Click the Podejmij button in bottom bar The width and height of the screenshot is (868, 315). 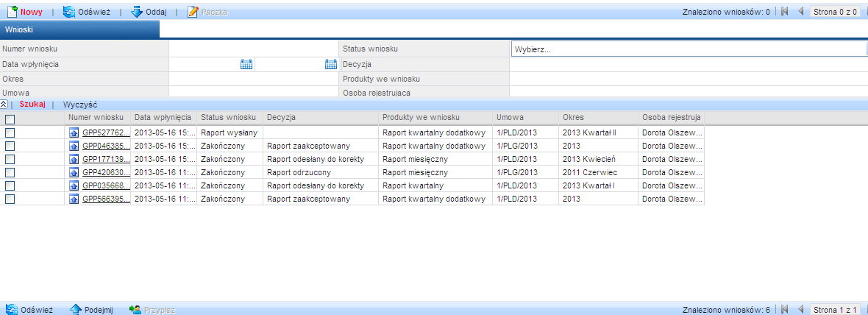(x=91, y=309)
